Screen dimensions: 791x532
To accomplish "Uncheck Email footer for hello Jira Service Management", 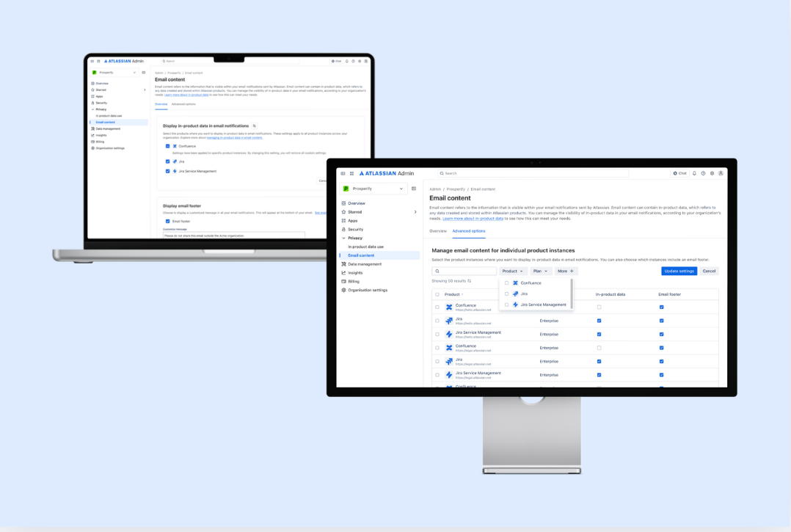I will pyautogui.click(x=661, y=335).
